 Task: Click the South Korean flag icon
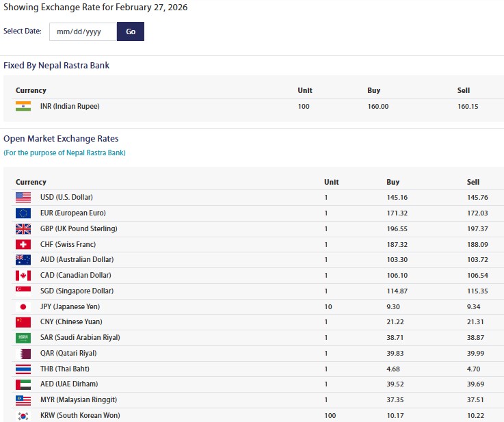[x=23, y=416]
